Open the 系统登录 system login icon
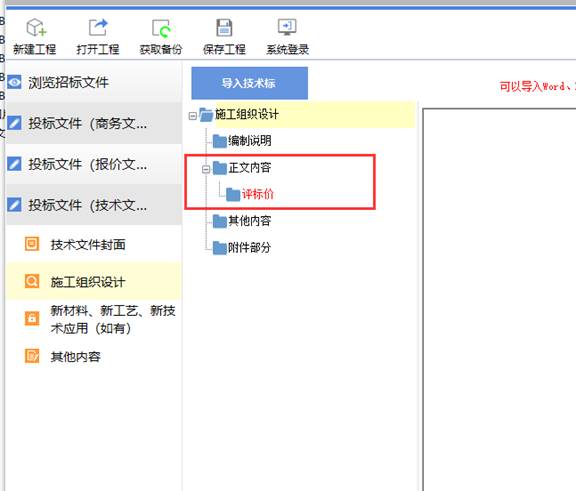This screenshot has width=576, height=491. 287,27
